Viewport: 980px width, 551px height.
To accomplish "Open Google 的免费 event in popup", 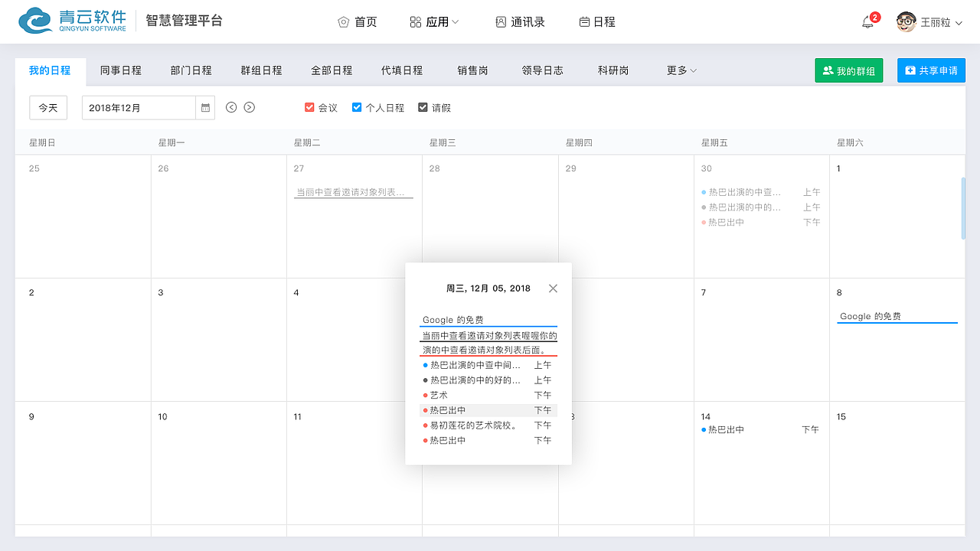I will [x=488, y=320].
